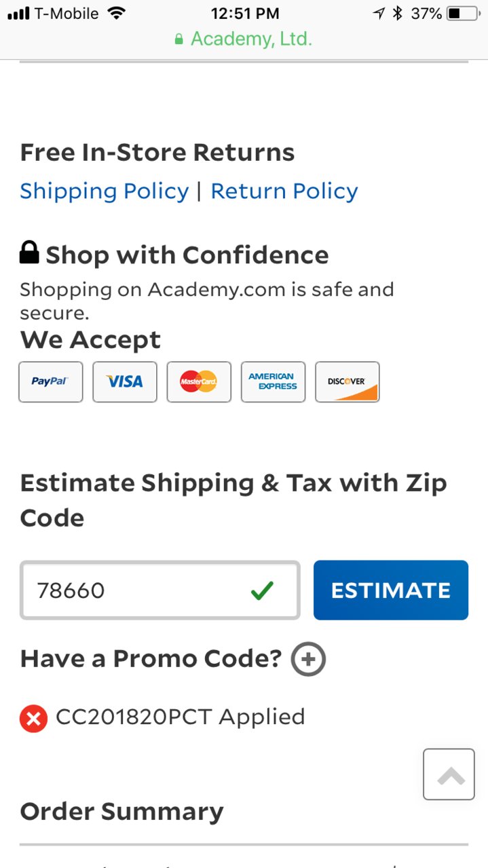The width and height of the screenshot is (488, 868).
Task: Click the ESTIMATE button
Action: point(391,590)
